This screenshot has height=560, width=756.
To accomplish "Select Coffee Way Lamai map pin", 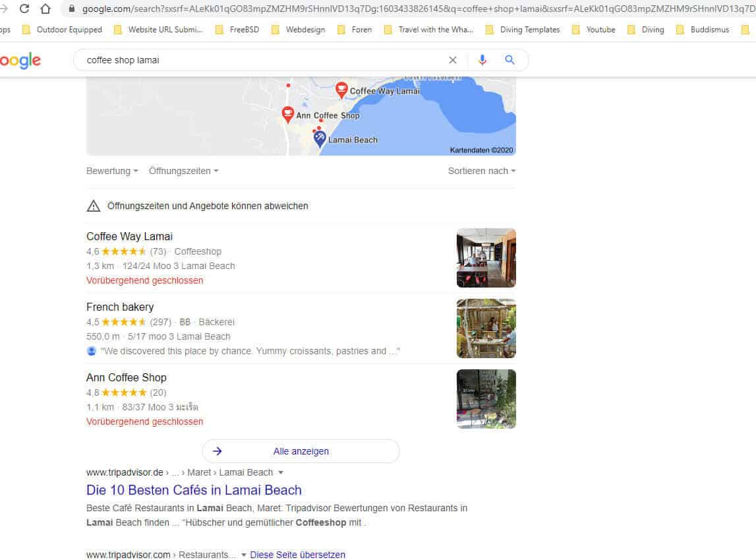I will pos(341,90).
